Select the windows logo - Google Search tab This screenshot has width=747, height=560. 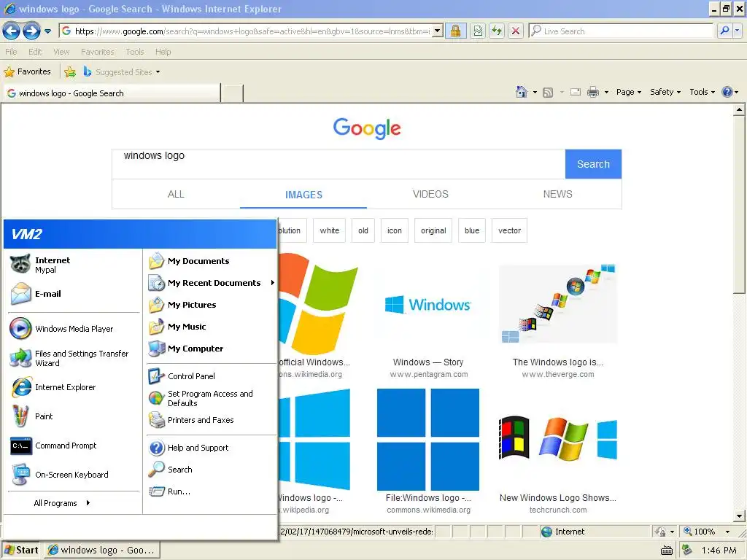tap(112, 93)
